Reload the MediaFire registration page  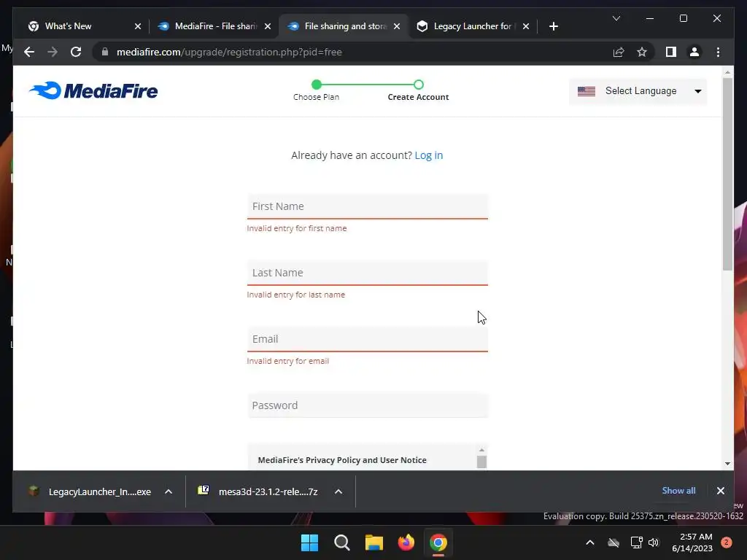(x=76, y=52)
